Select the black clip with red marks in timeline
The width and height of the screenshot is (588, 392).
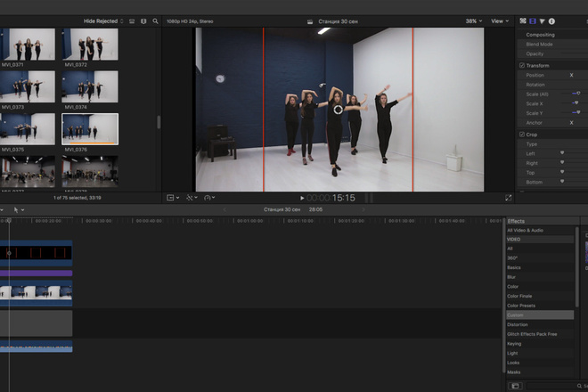click(x=36, y=253)
